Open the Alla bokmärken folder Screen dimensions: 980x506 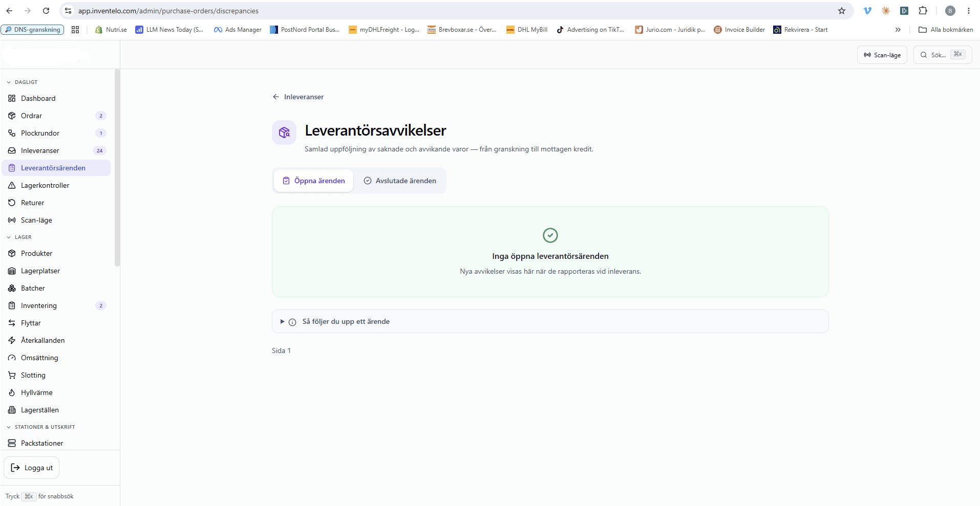click(946, 30)
